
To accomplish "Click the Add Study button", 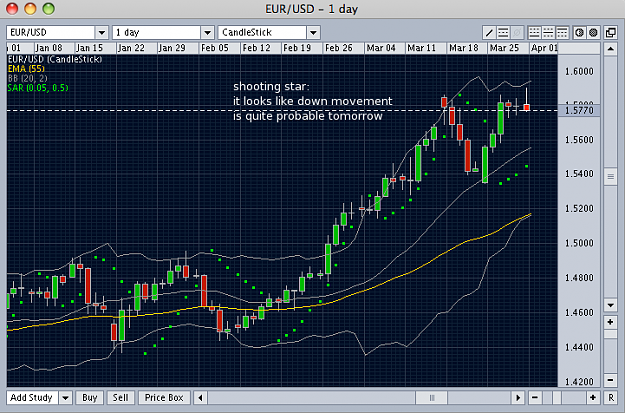I will pos(32,397).
